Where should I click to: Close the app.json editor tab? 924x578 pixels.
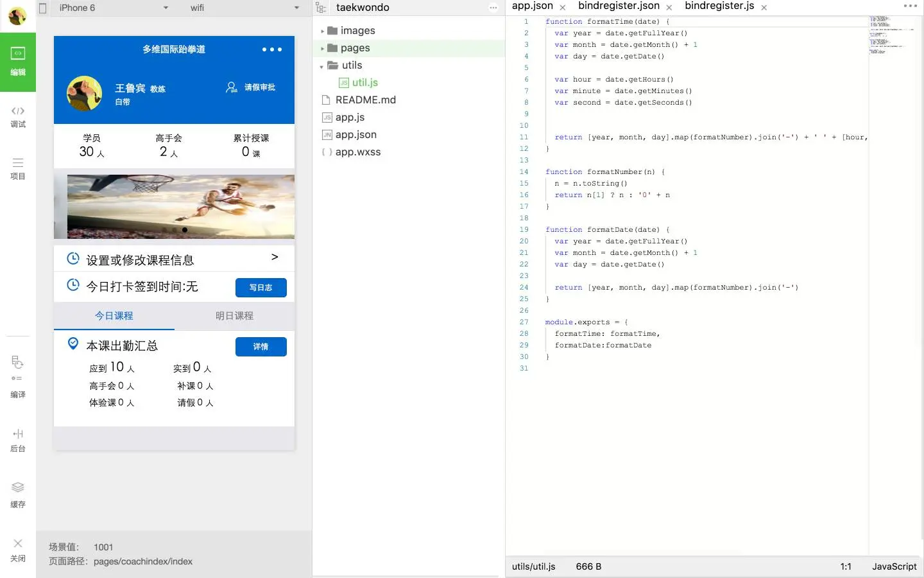click(563, 8)
